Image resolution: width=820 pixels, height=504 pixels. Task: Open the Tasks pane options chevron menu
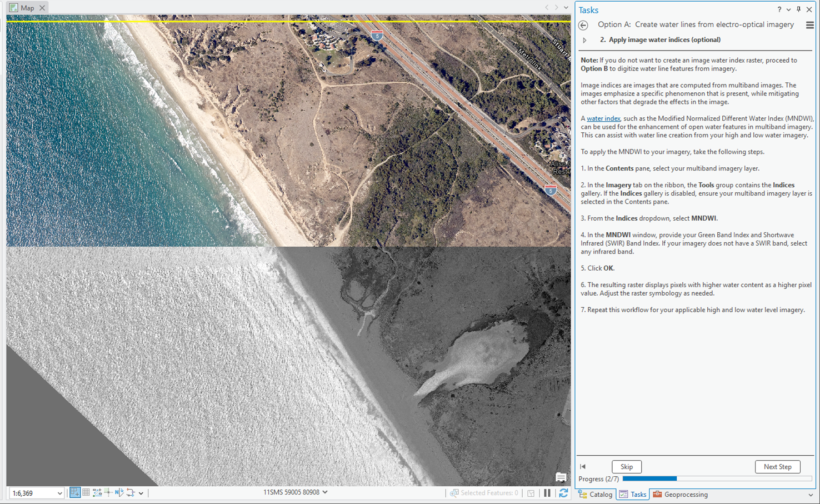pos(788,9)
